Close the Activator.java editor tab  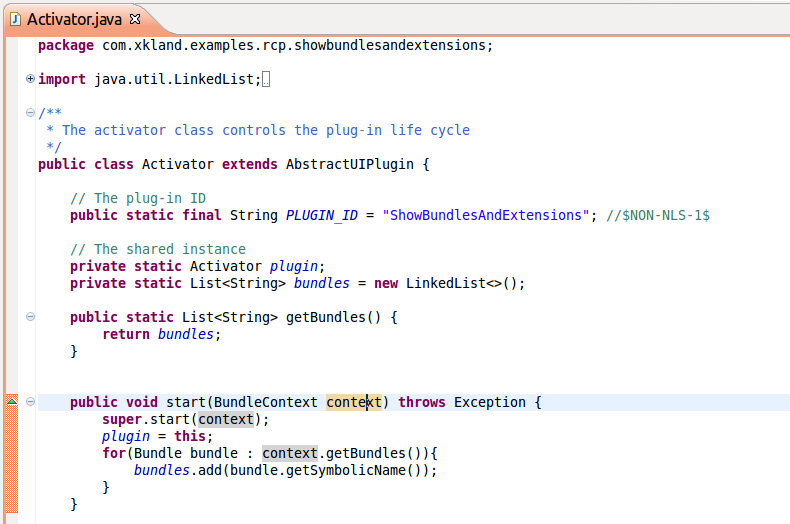(x=135, y=19)
